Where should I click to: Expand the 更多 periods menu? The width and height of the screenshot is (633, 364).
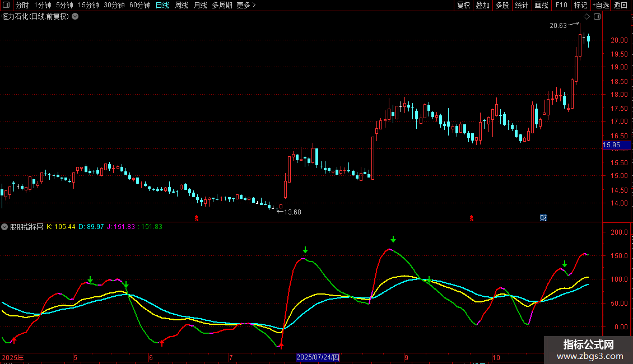(x=246, y=5)
